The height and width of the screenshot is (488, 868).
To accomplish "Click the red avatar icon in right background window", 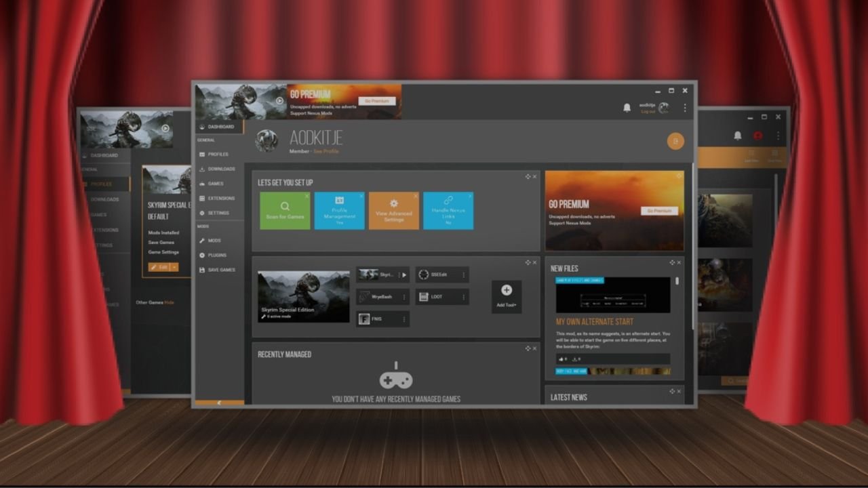I will coord(758,136).
